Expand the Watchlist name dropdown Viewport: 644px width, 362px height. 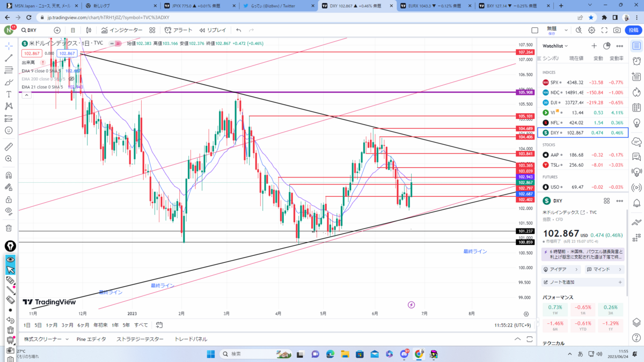[x=555, y=46]
